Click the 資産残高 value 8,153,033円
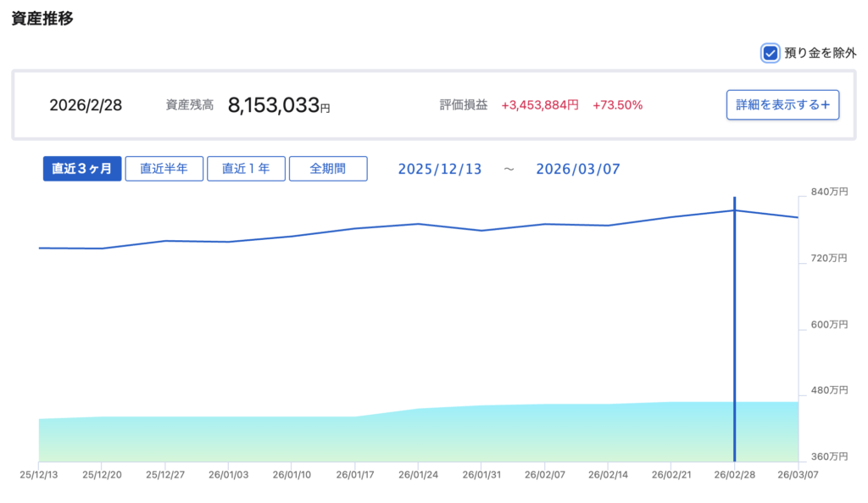This screenshot has width=868, height=503. point(278,106)
